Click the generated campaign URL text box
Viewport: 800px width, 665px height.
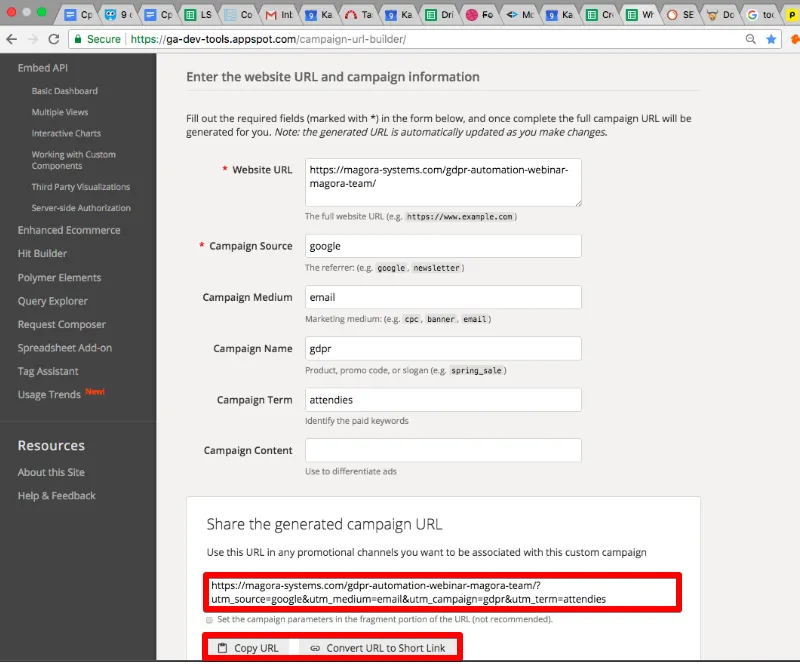pyautogui.click(x=442, y=592)
